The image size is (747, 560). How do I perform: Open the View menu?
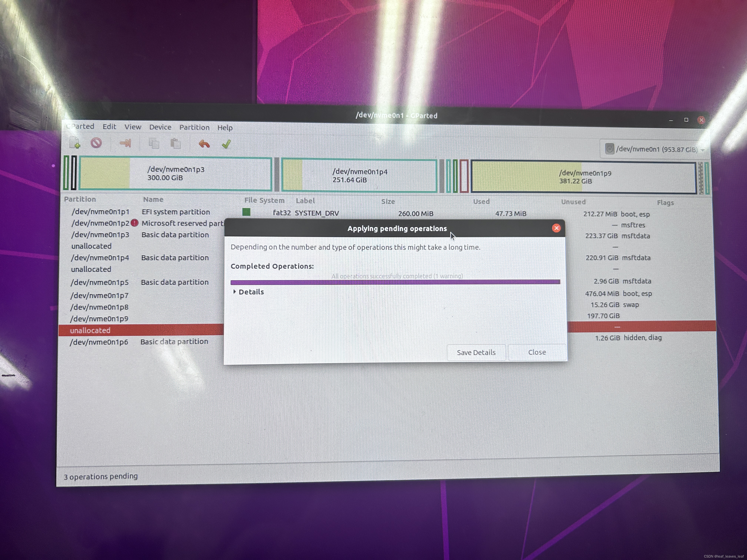click(133, 127)
